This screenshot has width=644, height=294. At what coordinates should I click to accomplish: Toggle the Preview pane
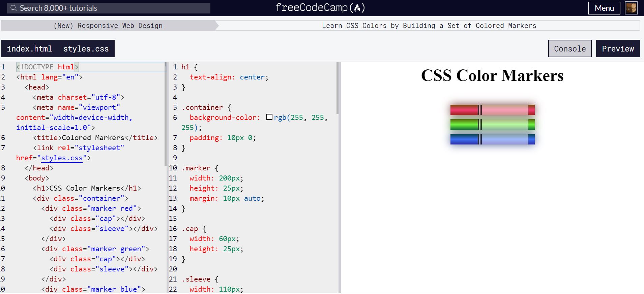click(x=618, y=48)
